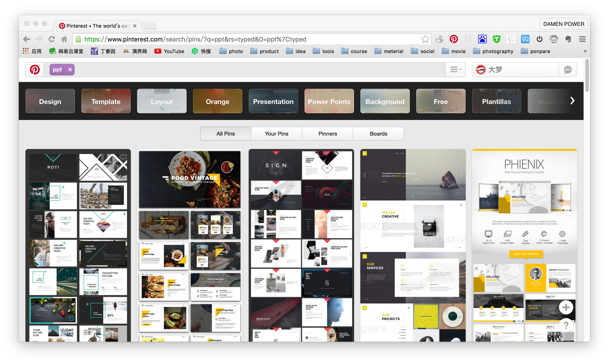Expand the movie bookmarks folder

pyautogui.click(x=454, y=51)
